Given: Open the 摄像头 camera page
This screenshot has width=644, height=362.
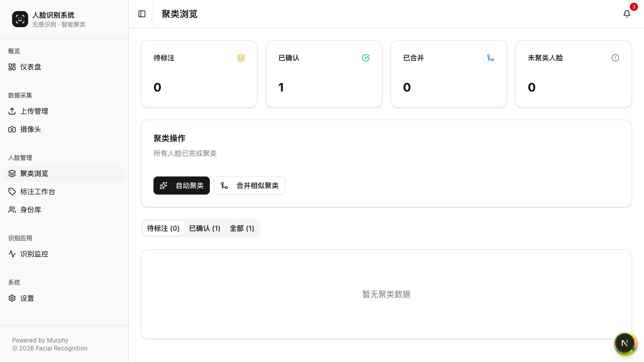Looking at the screenshot, I should point(31,129).
